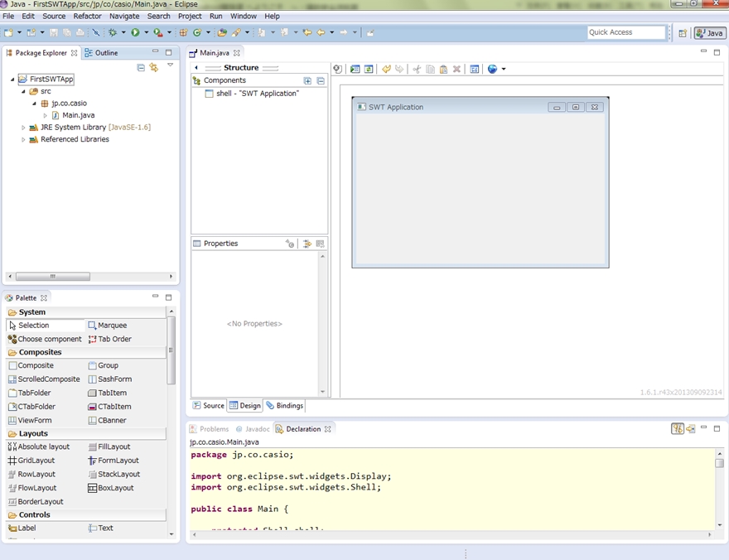Click the Quick Access search field

point(625,32)
